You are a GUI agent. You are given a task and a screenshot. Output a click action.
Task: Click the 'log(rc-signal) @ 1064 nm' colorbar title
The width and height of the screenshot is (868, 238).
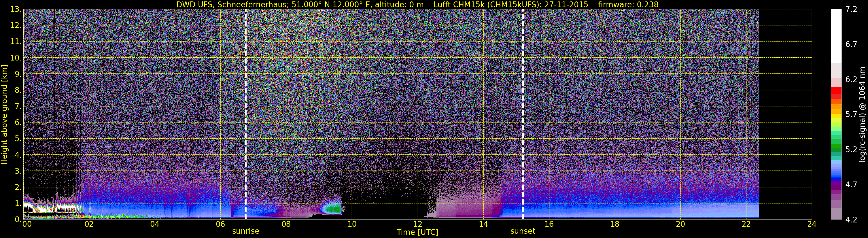(x=862, y=114)
